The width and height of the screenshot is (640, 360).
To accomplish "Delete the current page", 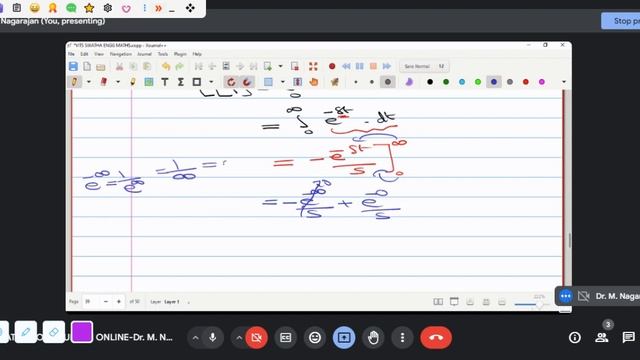I will [295, 67].
